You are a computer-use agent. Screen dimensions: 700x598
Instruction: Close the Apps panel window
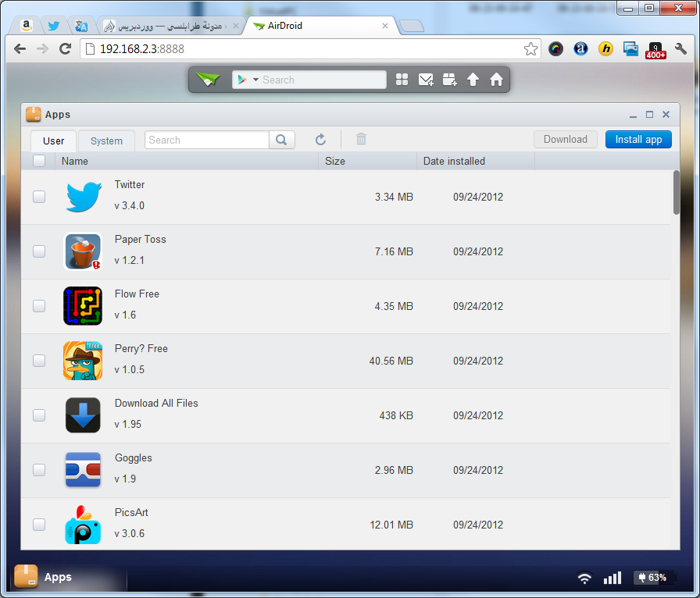click(x=666, y=114)
